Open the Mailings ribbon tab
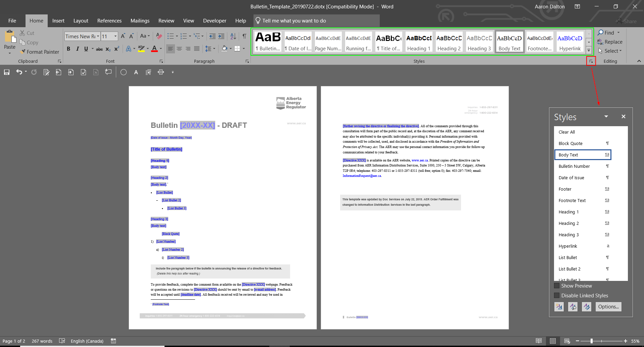Screen dimensions: 644x347 point(140,20)
